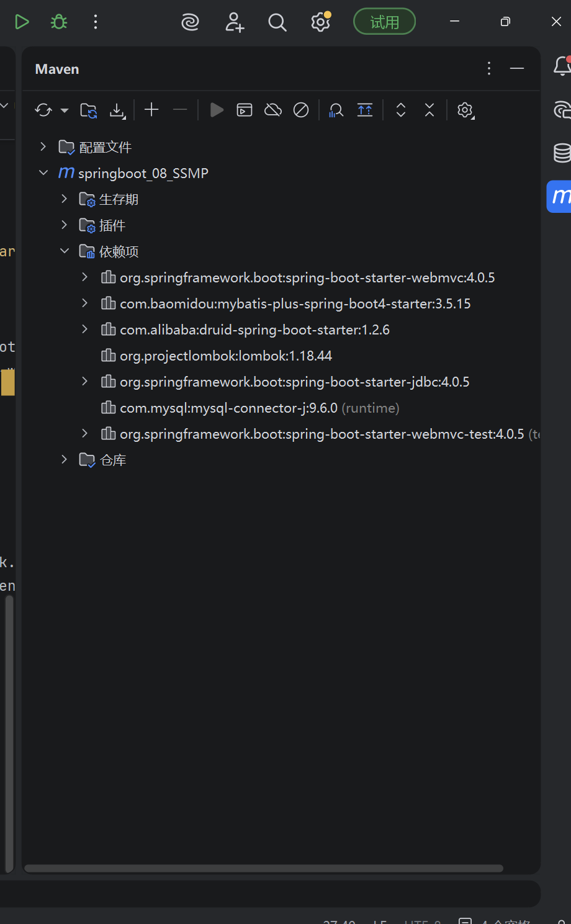Viewport: 571px width, 924px height.
Task: Toggle Maven offline mode
Action: tap(273, 110)
